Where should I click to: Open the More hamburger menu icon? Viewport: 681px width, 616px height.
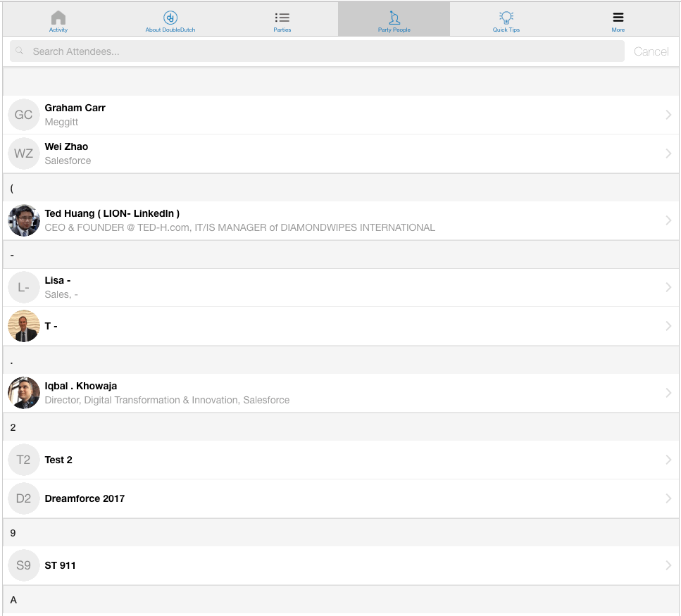(x=618, y=18)
